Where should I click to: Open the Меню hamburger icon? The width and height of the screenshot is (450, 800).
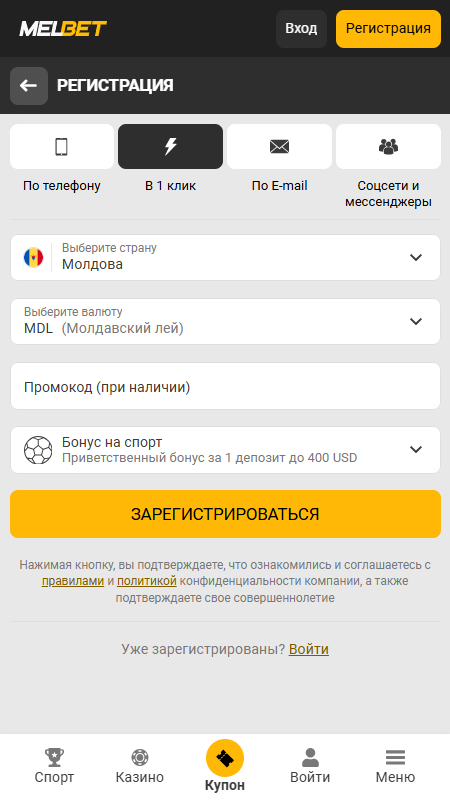coord(395,757)
